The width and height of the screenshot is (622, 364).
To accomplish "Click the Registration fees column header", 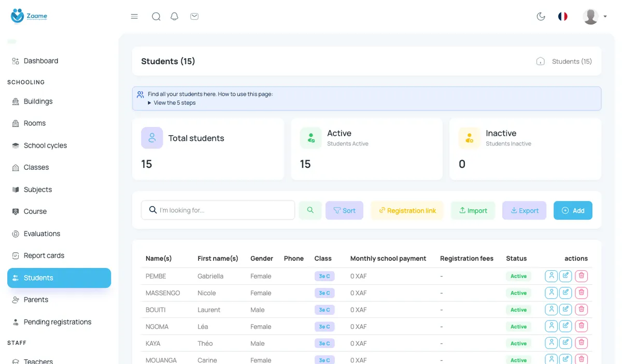I will click(466, 258).
